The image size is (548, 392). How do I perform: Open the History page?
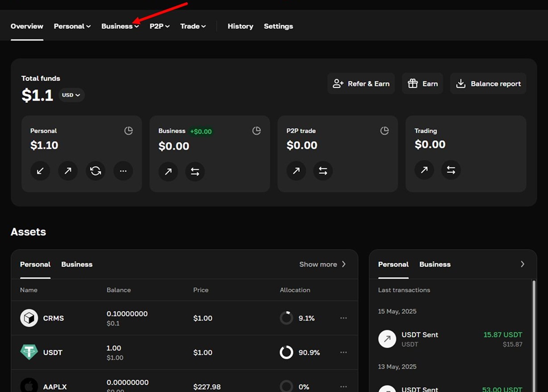point(240,26)
